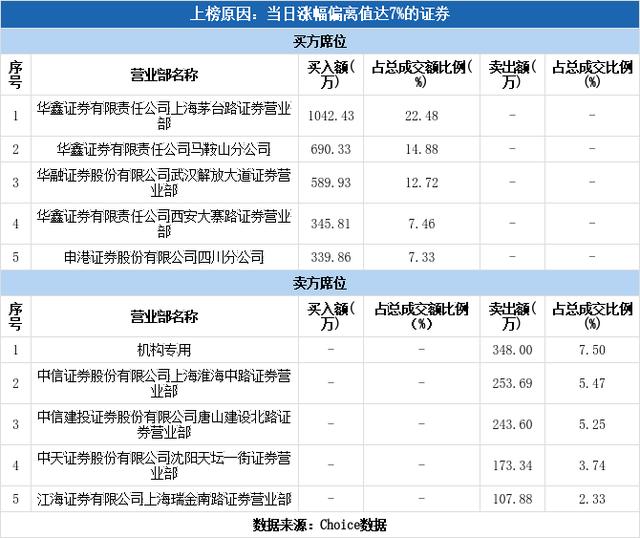Click the 华融证券股份有限公司武汉解放大道证券营业部 cell
Image resolution: width=640 pixels, height=538 pixels.
click(164, 183)
